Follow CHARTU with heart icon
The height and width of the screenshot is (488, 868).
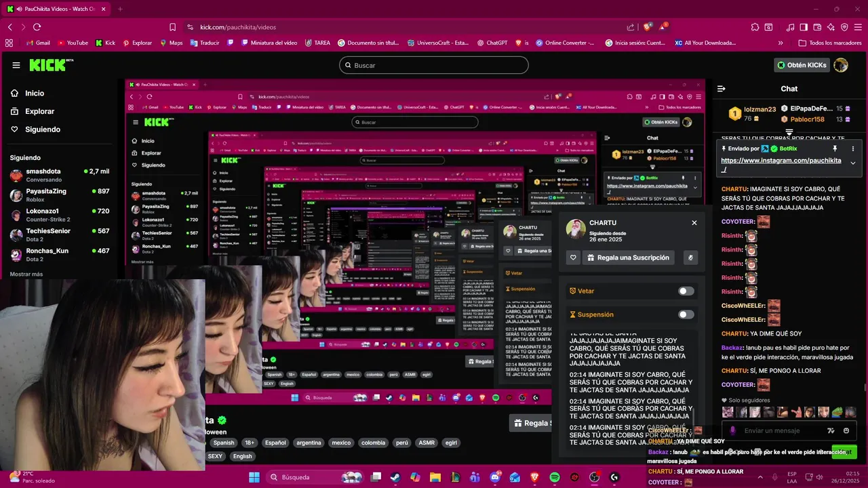tap(573, 258)
